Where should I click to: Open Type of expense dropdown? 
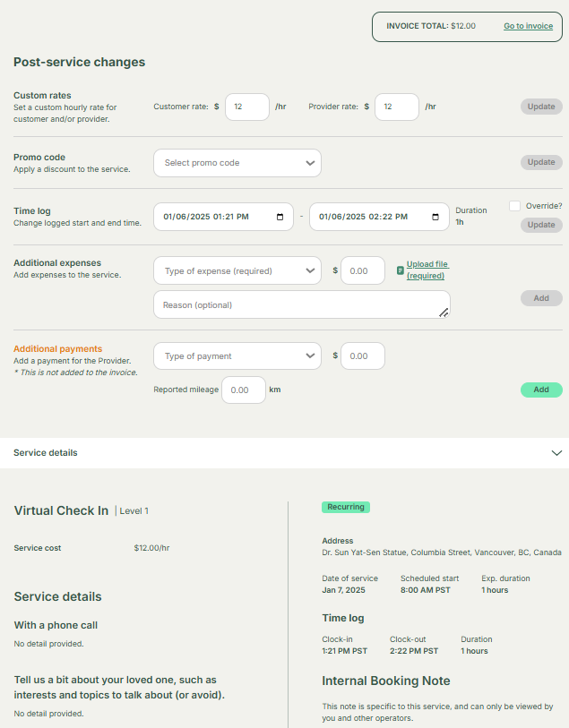pos(237,270)
